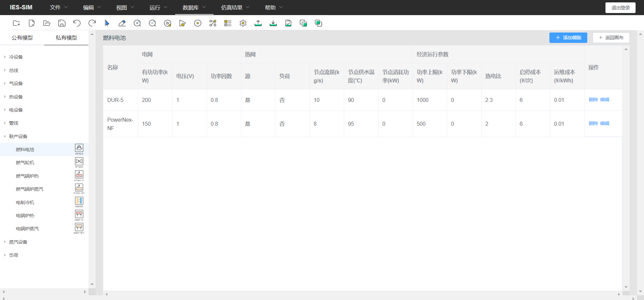Click 编辑 in the PowerNex-NF row
644x300 pixels.
pos(604,123)
